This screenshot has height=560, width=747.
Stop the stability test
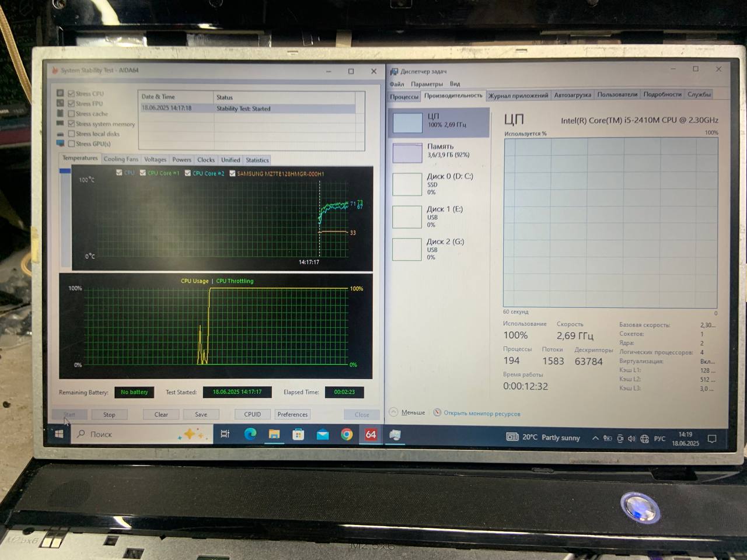pyautogui.click(x=109, y=415)
